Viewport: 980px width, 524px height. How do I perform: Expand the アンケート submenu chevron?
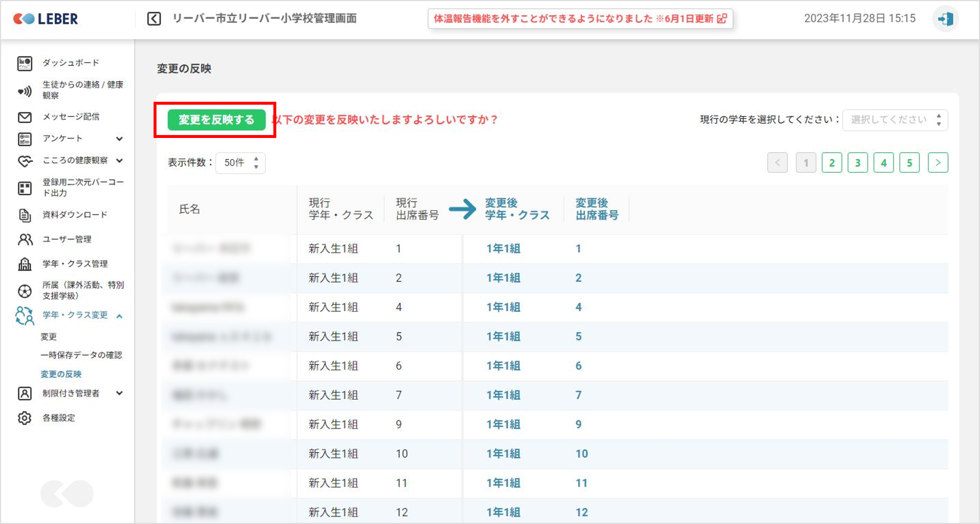pos(119,139)
